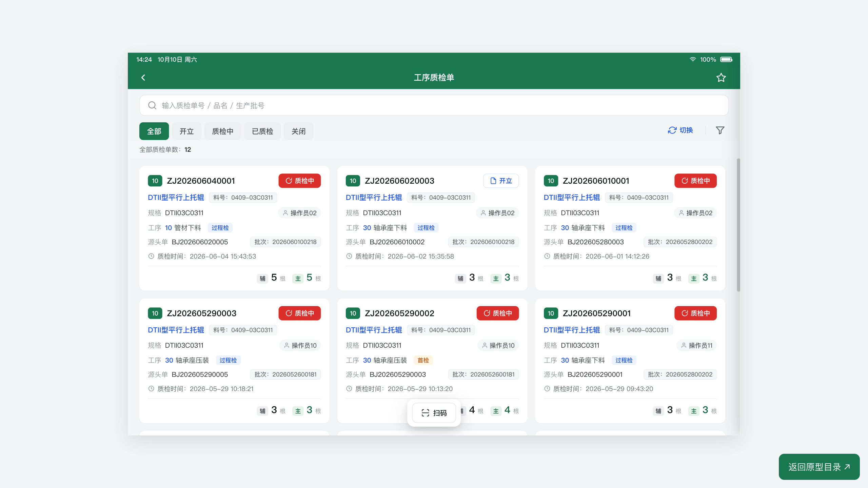This screenshot has width=868, height=488.
Task: Click source order BJ202606020005
Action: coord(200,242)
